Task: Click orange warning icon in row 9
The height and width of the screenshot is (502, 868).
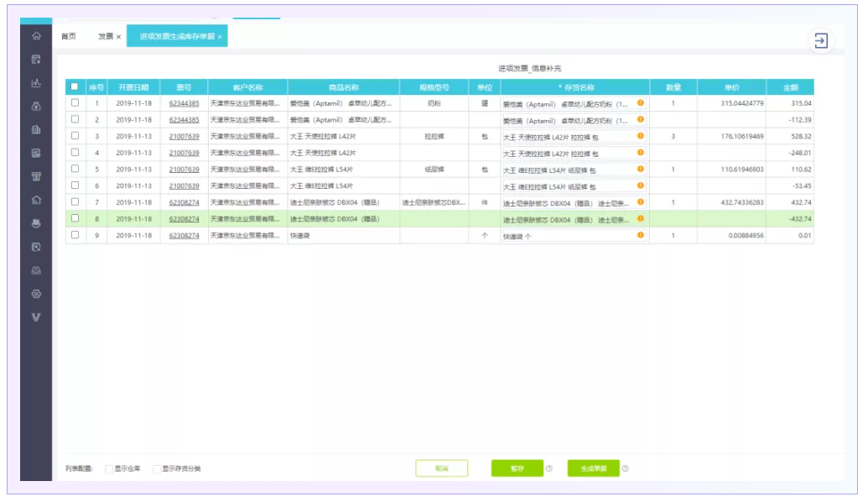Action: 640,235
